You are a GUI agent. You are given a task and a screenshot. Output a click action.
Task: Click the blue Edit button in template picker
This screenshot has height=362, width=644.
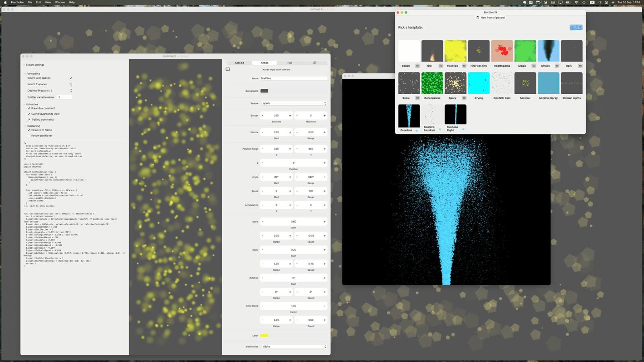pyautogui.click(x=576, y=27)
